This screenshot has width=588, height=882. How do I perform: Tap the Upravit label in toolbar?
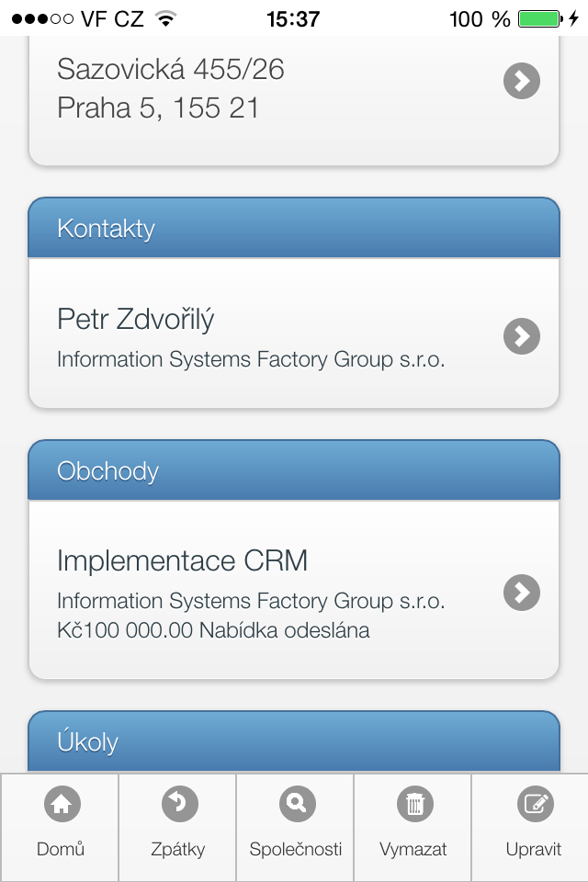tap(534, 849)
